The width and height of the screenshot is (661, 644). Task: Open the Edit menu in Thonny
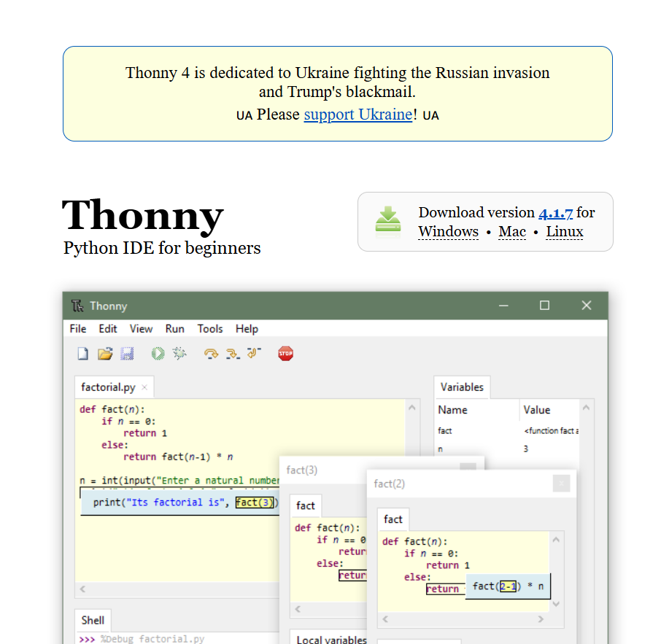click(x=108, y=329)
